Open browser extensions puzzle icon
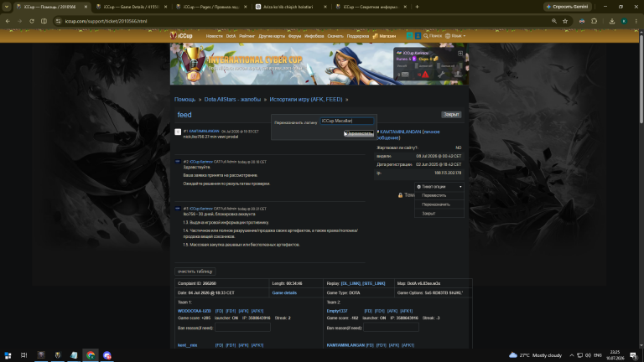The height and width of the screenshot is (362, 644). tap(594, 21)
